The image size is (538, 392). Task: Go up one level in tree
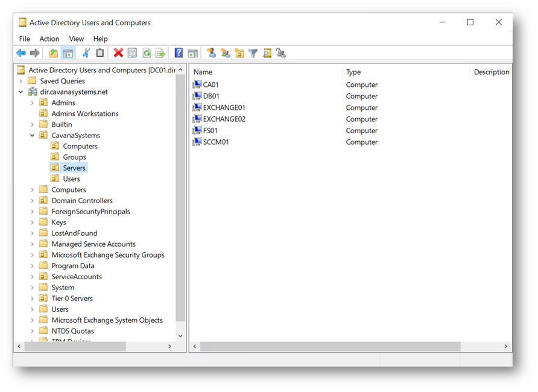tap(53, 53)
